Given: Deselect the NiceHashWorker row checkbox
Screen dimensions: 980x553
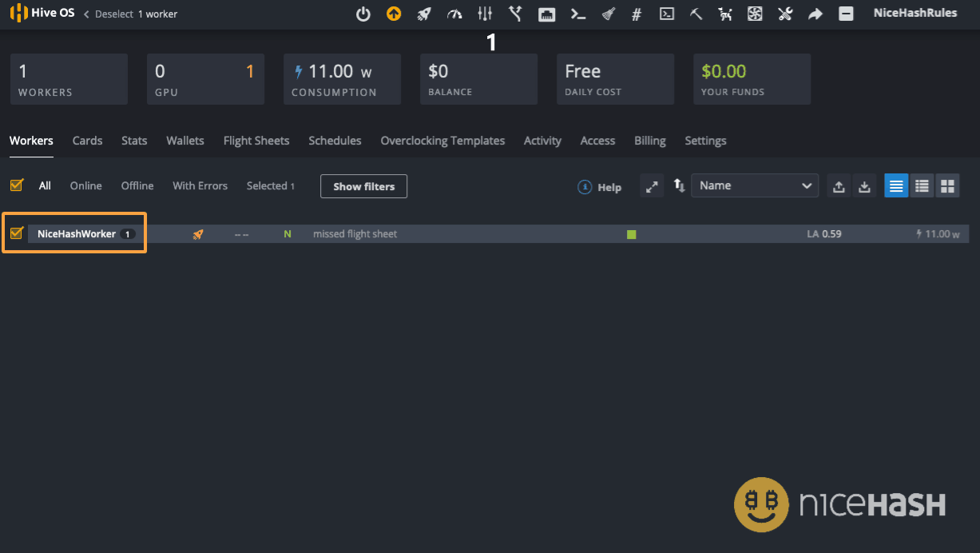Looking at the screenshot, I should coord(16,233).
